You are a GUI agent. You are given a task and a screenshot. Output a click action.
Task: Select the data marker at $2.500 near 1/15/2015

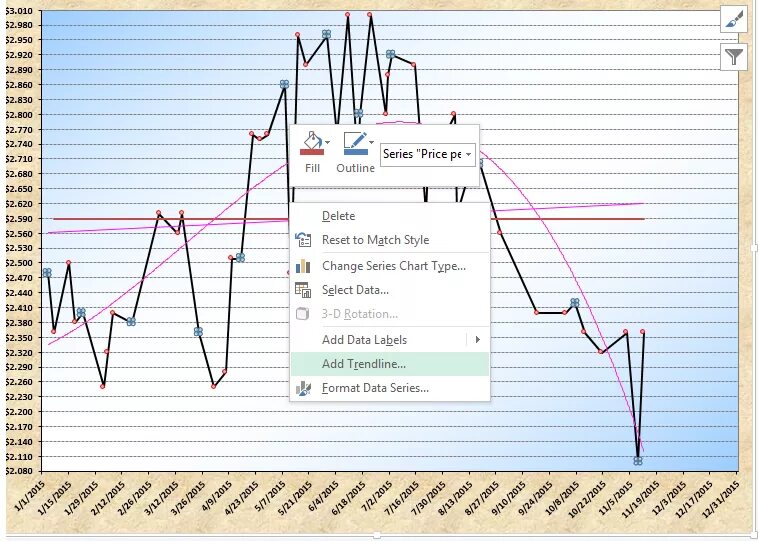[x=69, y=263]
